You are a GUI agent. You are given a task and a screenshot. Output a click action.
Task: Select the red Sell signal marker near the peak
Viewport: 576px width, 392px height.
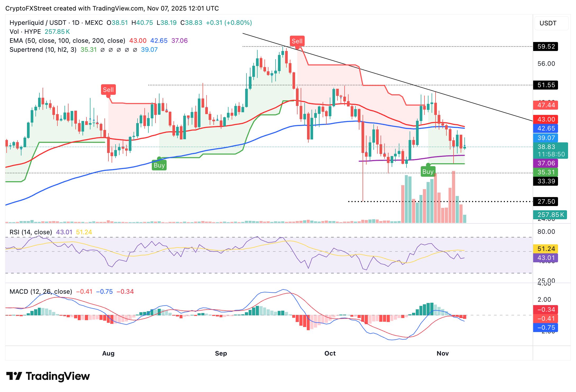297,41
